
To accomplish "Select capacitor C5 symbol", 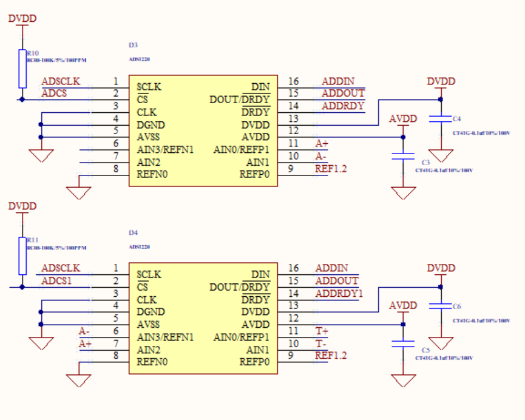I will pyautogui.click(x=403, y=344).
